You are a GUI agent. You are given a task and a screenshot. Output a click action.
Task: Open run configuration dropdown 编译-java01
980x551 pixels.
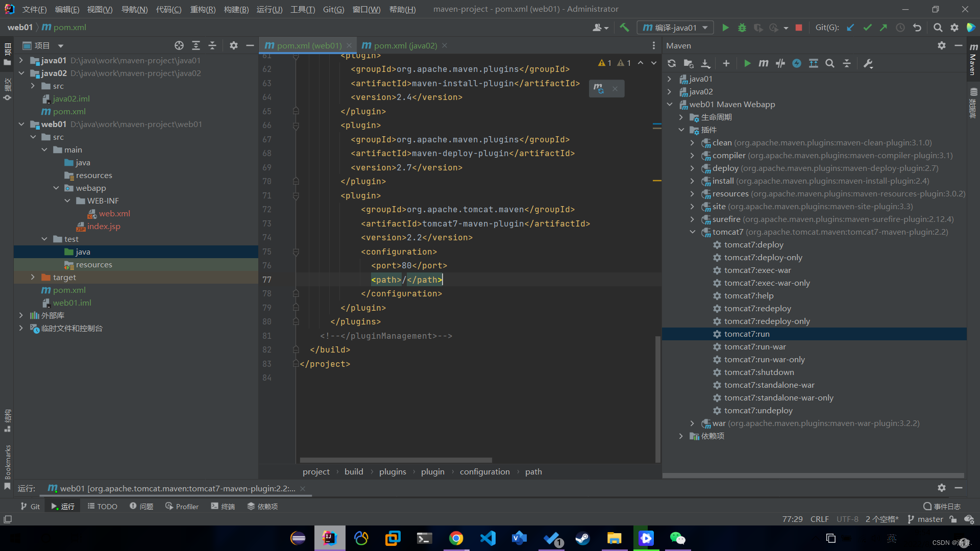click(675, 28)
